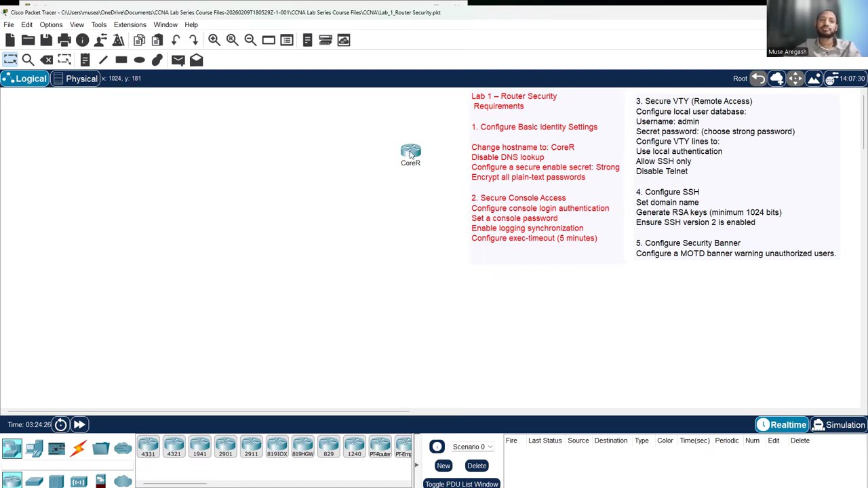This screenshot has height=488, width=868.
Task: Click the back arrow next to Root
Action: tap(758, 79)
